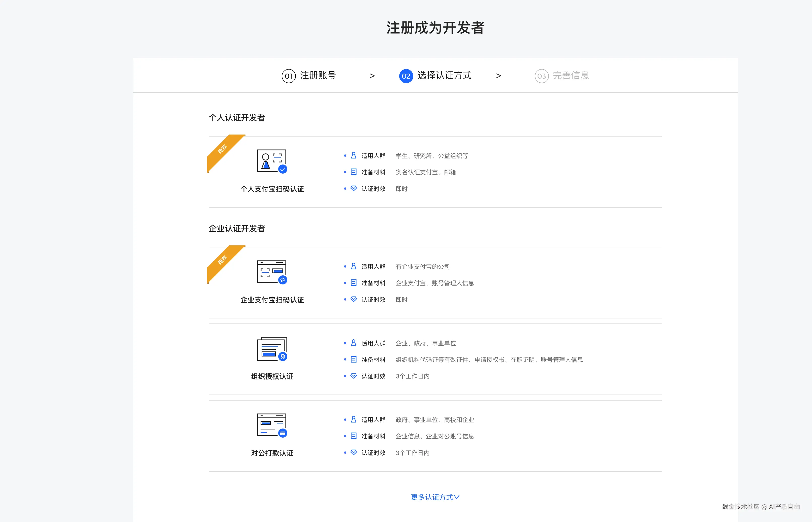812x522 pixels.
Task: Click 即时 in 个人支付宝扫码认证 card
Action: [x=401, y=189]
